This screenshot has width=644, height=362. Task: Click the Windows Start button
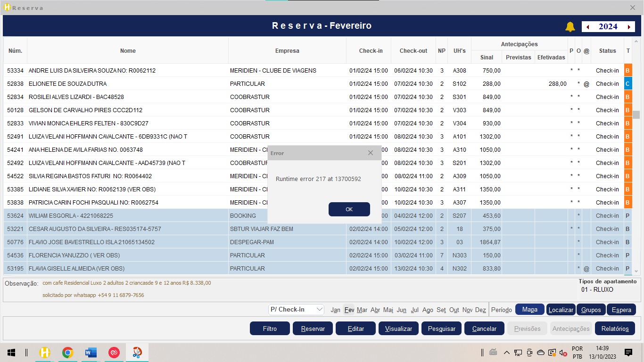tap(11, 353)
